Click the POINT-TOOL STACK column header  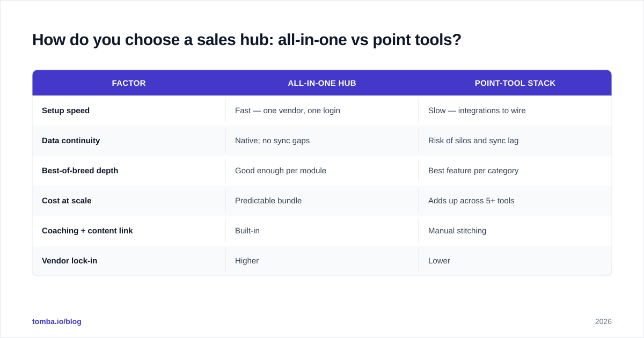tap(515, 83)
